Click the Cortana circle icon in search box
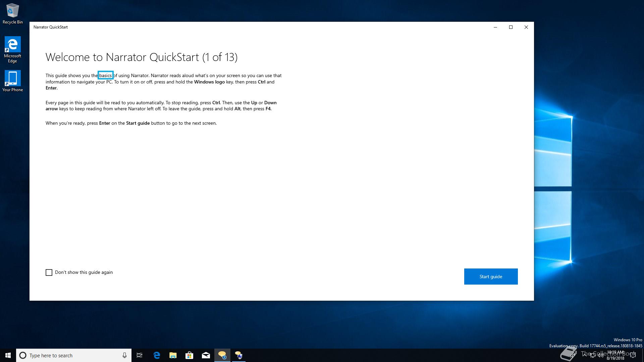644x362 pixels. click(23, 355)
